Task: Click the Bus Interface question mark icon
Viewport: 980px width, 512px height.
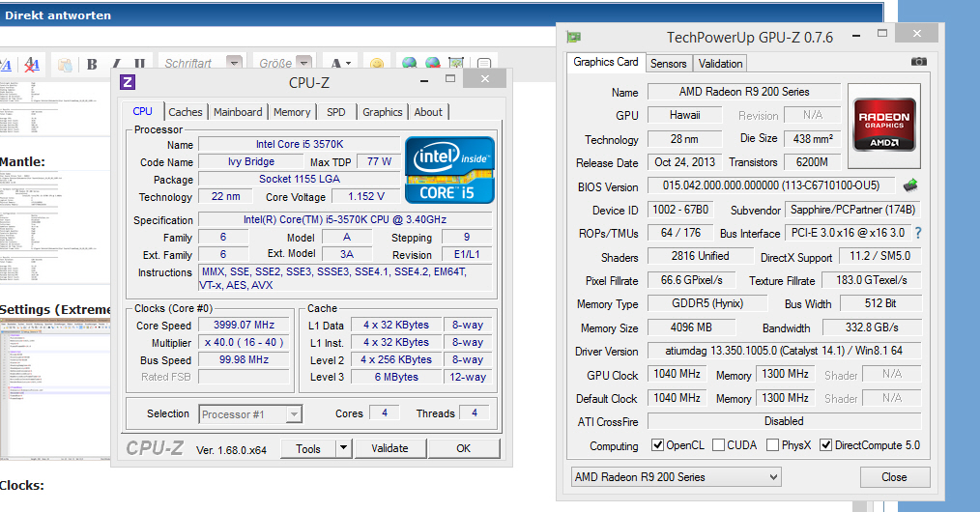Action: [918, 233]
